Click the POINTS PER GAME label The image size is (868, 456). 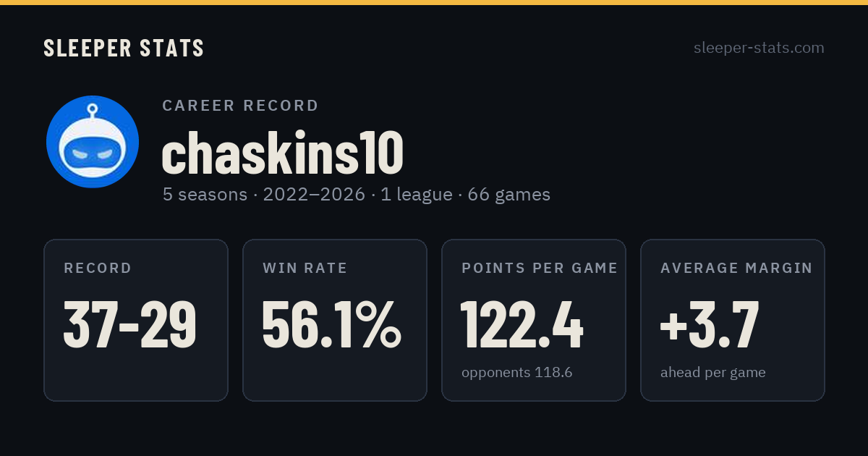pyautogui.click(x=540, y=269)
